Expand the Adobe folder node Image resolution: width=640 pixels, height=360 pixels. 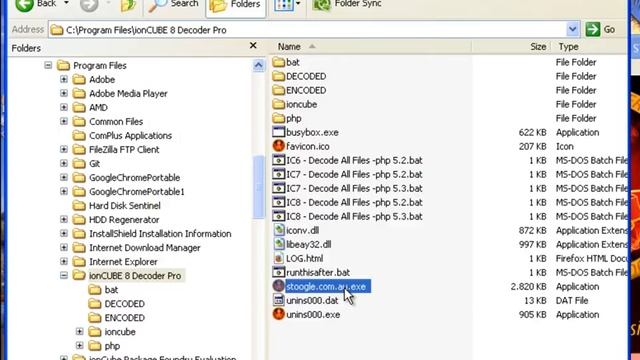tap(64, 79)
